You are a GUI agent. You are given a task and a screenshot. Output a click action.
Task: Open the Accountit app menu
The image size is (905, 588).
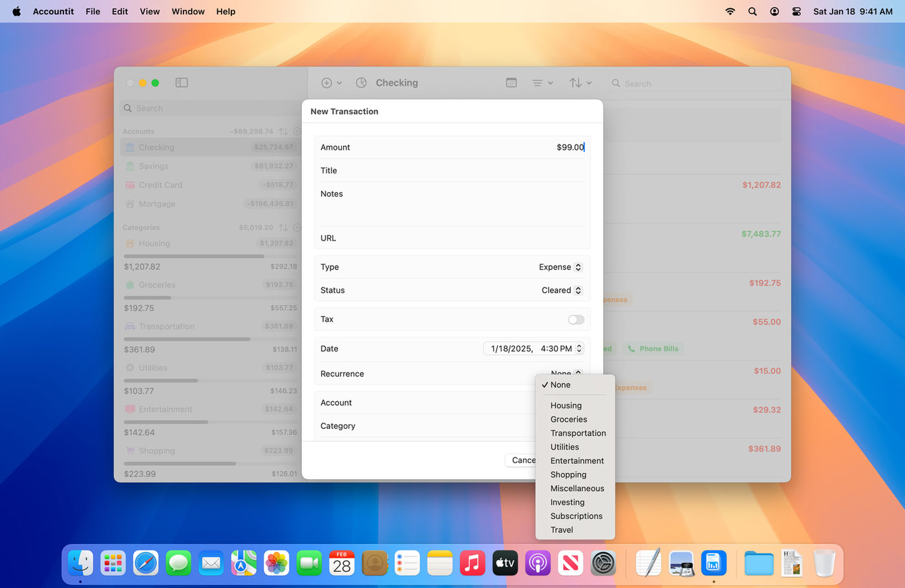(x=53, y=12)
